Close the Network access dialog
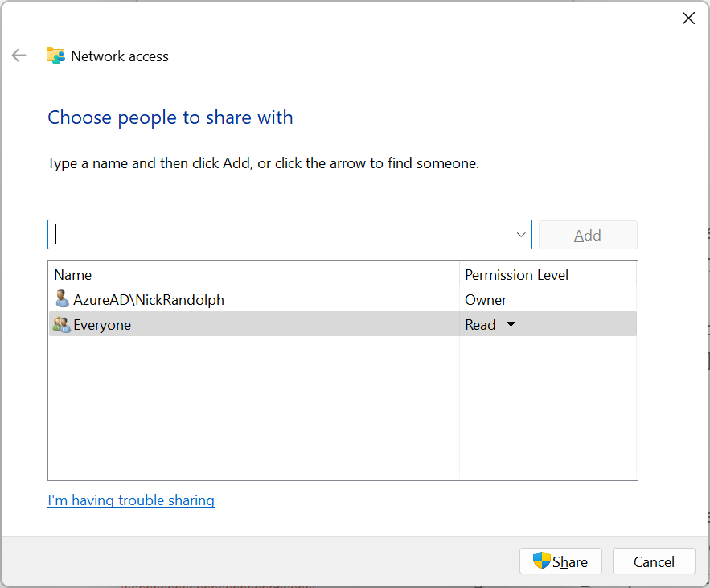 [688, 19]
